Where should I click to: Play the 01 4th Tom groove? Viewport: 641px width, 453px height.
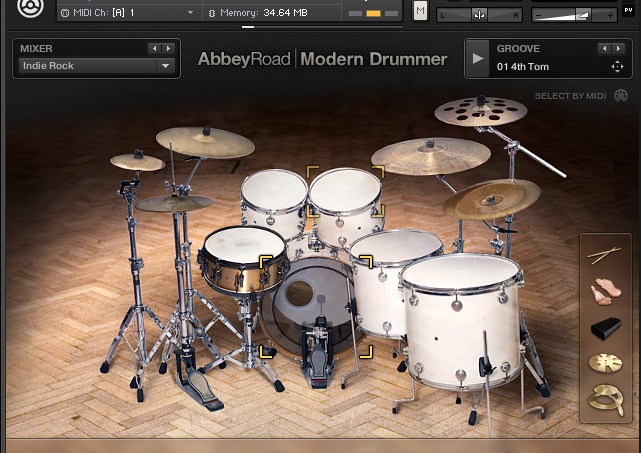click(x=477, y=58)
